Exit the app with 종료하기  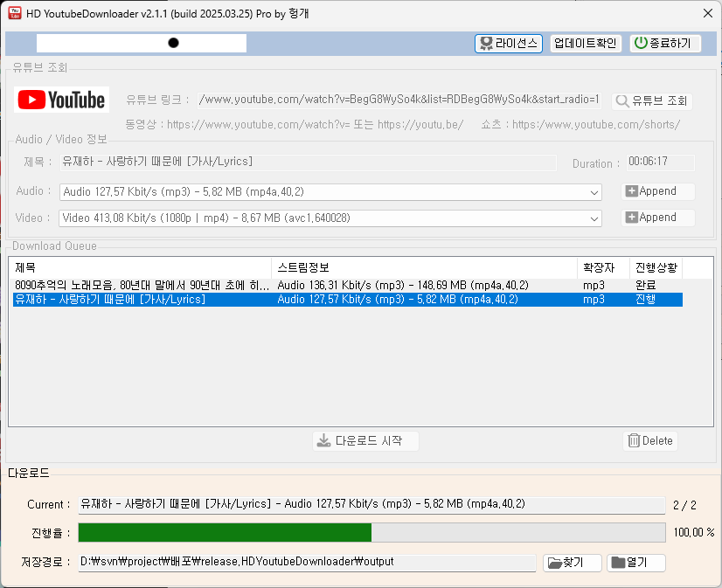click(x=665, y=44)
